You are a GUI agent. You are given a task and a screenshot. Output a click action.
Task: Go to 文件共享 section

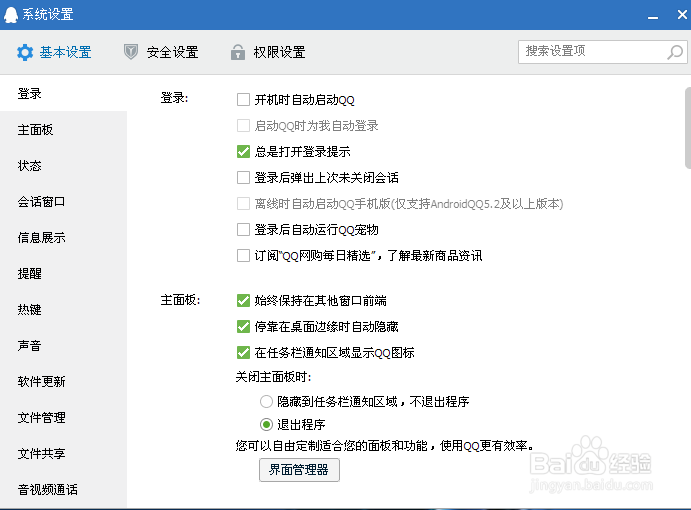pos(63,454)
